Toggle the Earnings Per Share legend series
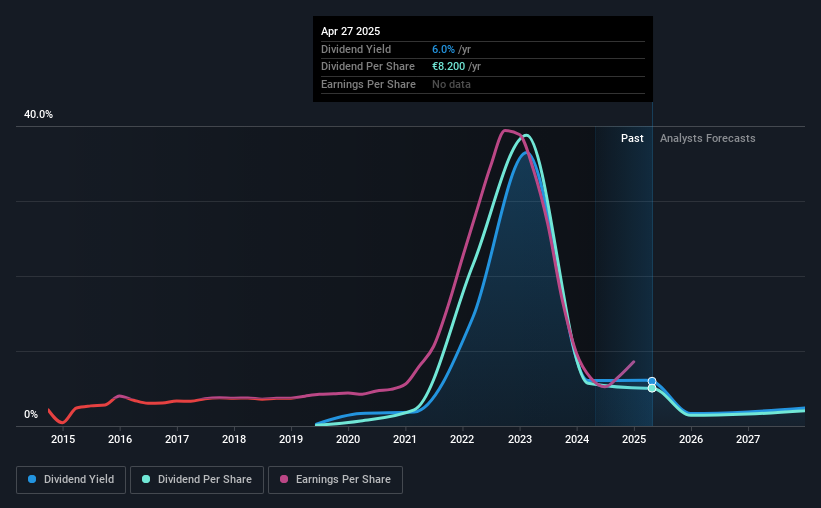821x508 pixels. [x=335, y=480]
